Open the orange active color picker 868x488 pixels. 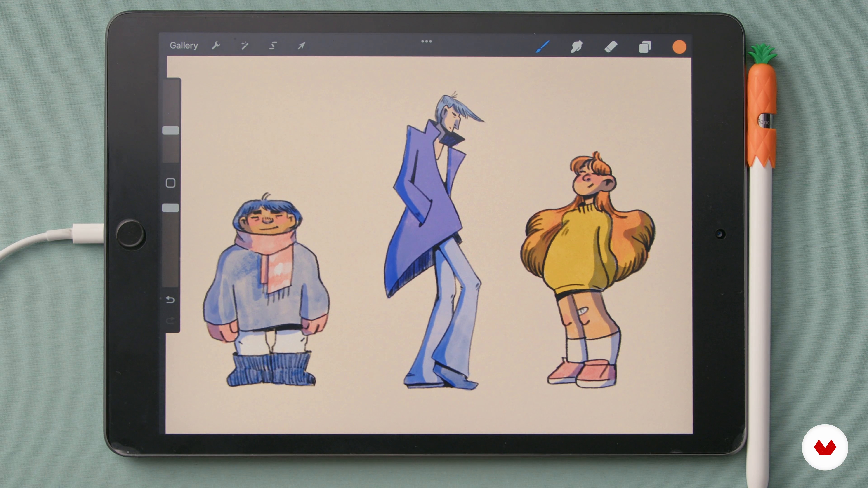click(679, 47)
